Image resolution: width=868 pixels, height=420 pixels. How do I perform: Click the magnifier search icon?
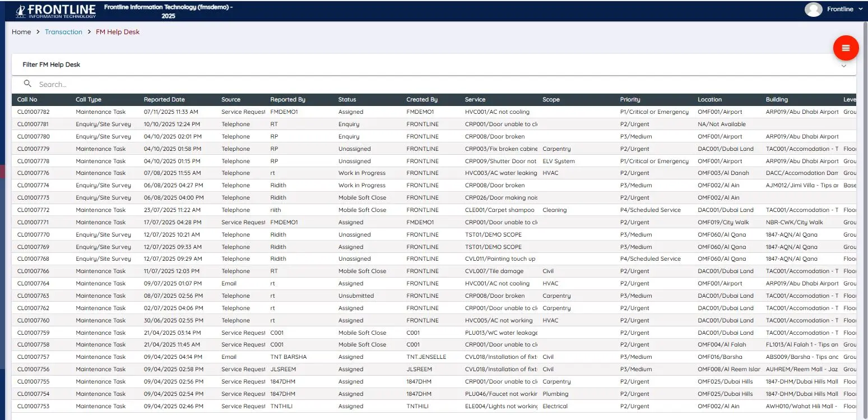[x=27, y=84]
